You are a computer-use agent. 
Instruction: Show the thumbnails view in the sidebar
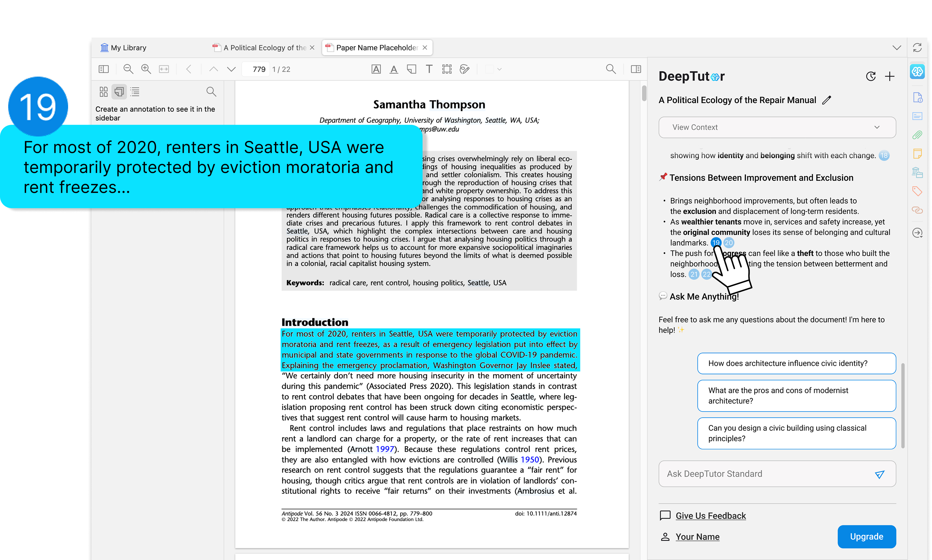[103, 92]
